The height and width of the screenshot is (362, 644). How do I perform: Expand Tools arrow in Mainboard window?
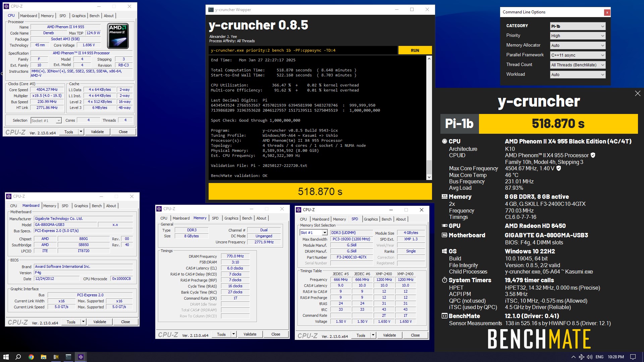(83, 322)
